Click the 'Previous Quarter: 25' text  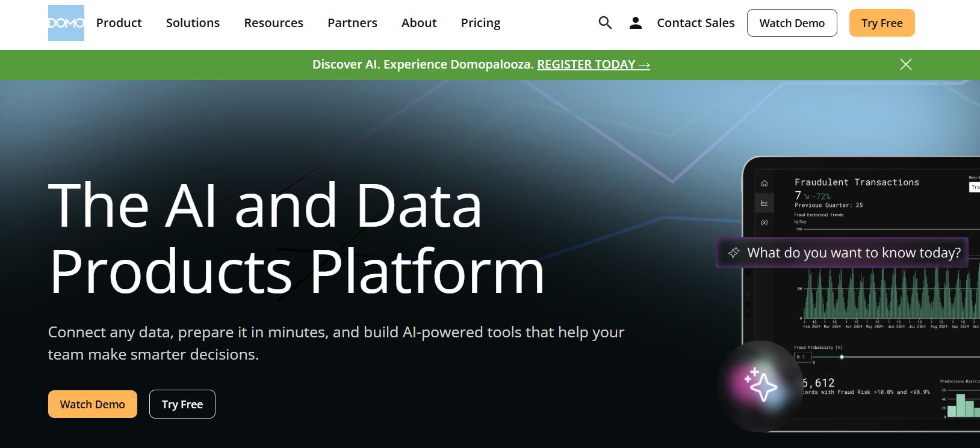point(828,205)
